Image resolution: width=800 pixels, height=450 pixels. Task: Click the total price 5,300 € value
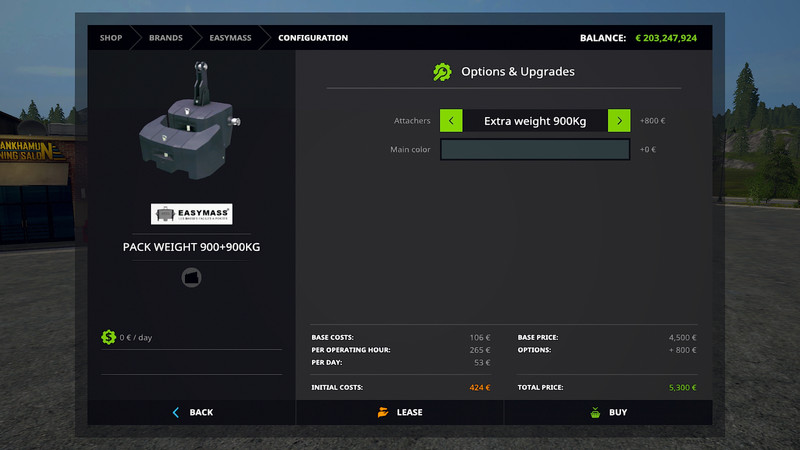682,387
